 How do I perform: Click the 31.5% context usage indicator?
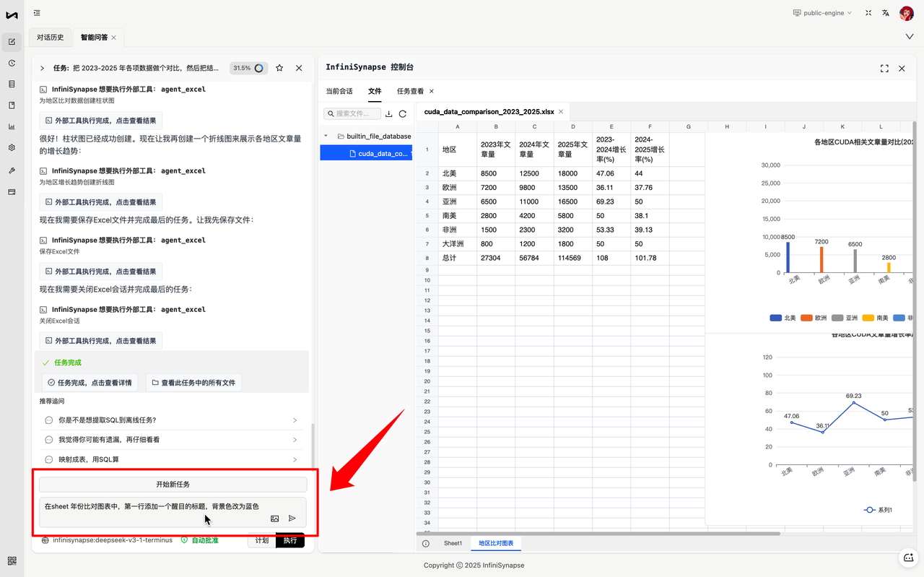click(248, 68)
